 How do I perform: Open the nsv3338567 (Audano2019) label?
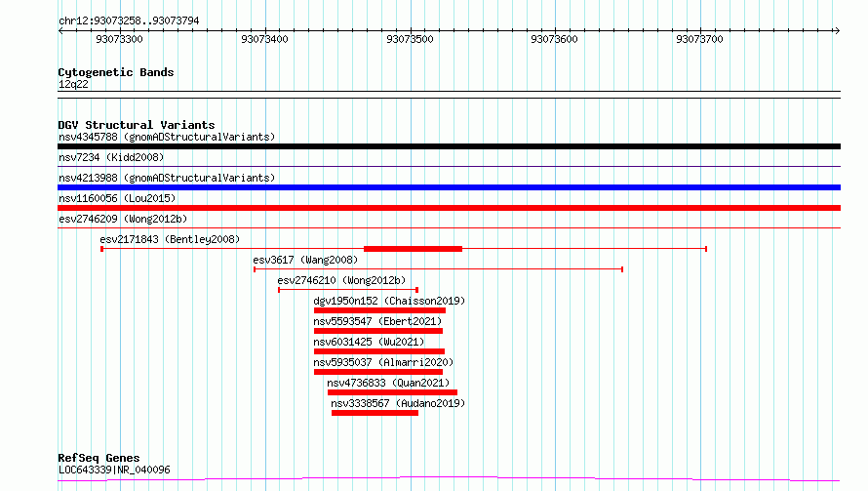pyautogui.click(x=398, y=403)
